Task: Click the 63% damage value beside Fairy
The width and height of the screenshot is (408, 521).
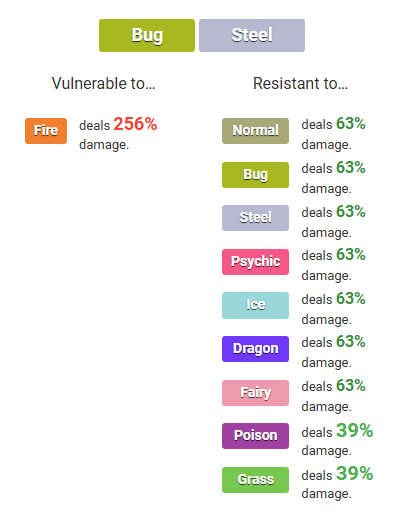Action: (x=351, y=386)
